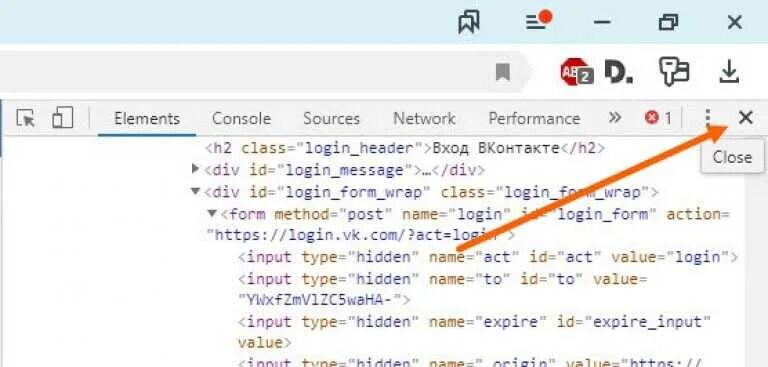Close the DevTools panel with X
The height and width of the screenshot is (367, 768).
[745, 118]
